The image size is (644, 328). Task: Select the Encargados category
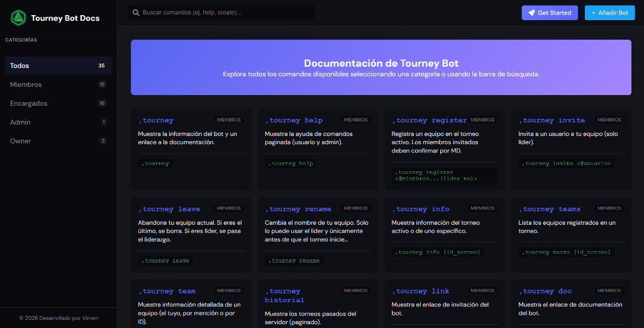click(58, 103)
